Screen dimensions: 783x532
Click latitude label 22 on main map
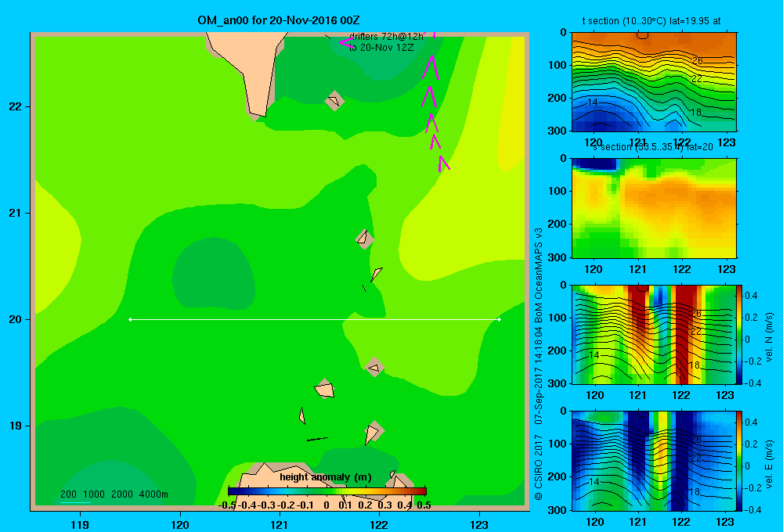coord(16,106)
